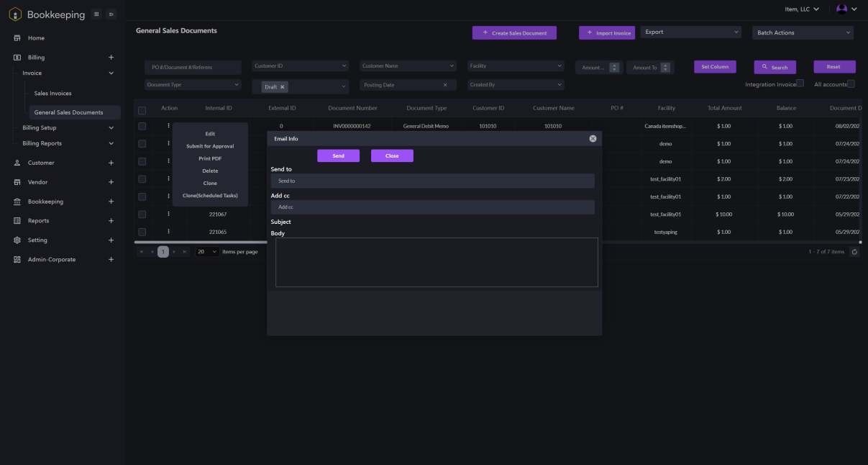Viewport: 868px width, 465px height.
Task: Collapse sidebar using the menu fold icon
Action: coord(111,14)
